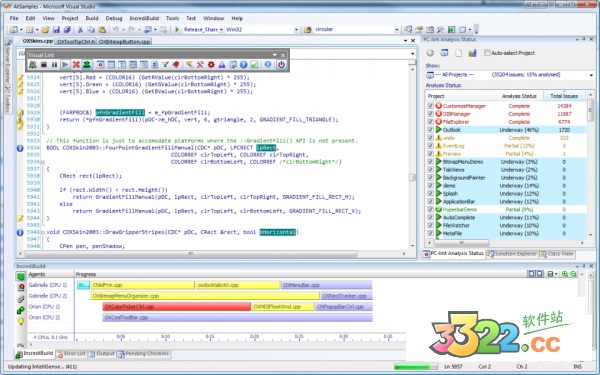Click the filter funnel icon in Visual Lint toolbar

165,65
